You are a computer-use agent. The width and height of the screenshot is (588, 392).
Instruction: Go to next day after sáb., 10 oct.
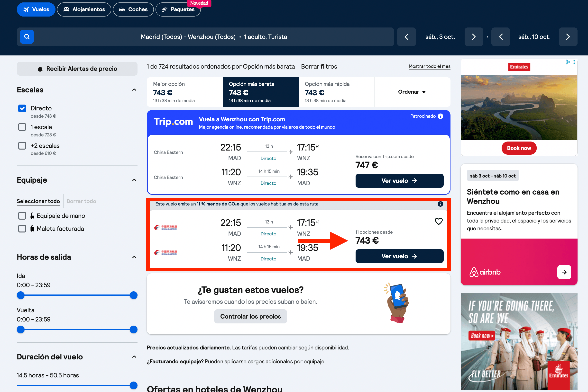[568, 37]
